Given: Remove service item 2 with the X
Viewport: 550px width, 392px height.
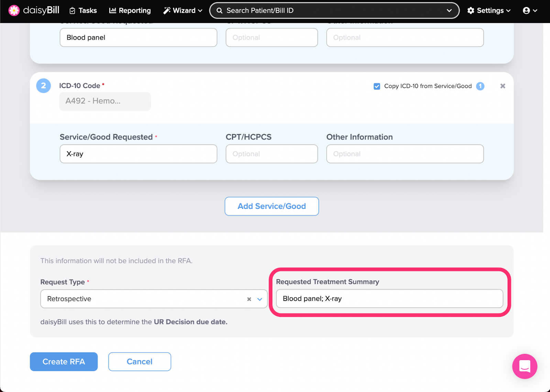Looking at the screenshot, I should click(503, 86).
